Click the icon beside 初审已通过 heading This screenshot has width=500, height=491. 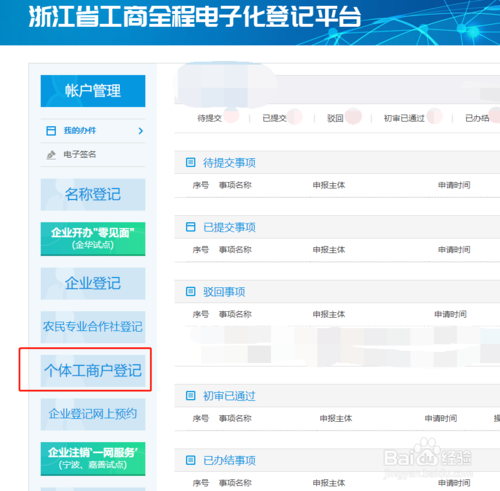190,396
